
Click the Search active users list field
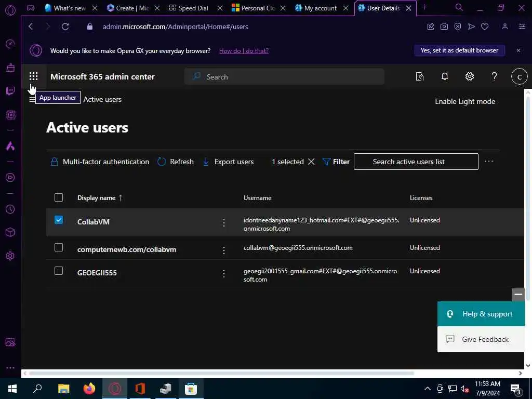[x=416, y=162]
